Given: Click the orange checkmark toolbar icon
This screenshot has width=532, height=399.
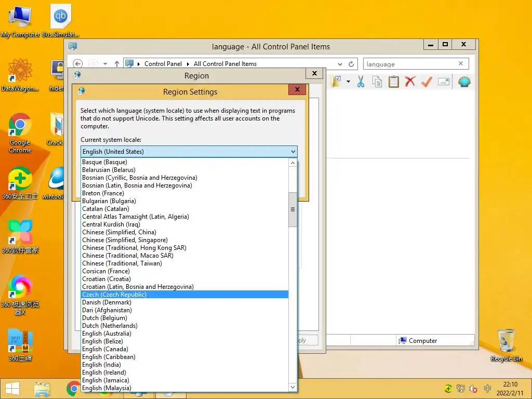Looking at the screenshot, I should (x=427, y=82).
